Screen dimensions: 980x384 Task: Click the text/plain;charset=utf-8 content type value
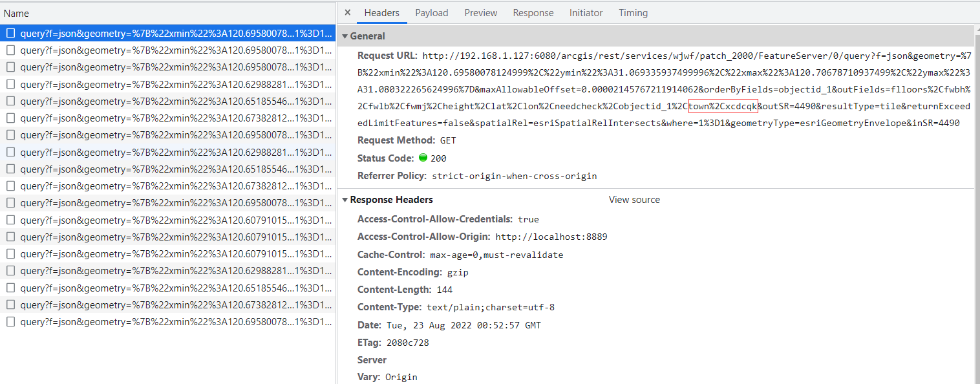pos(491,308)
